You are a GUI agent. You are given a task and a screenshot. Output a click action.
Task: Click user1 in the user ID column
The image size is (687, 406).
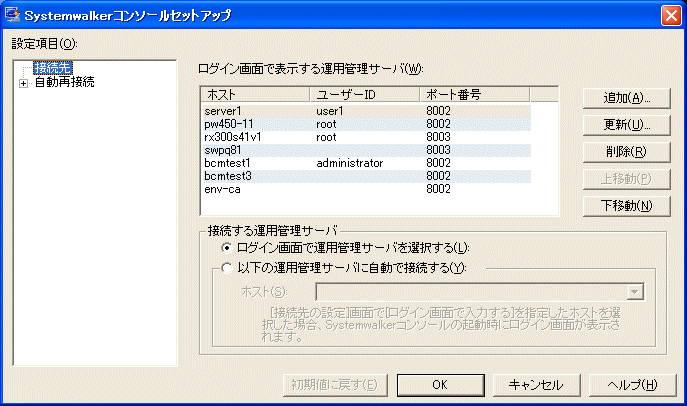[x=329, y=111]
